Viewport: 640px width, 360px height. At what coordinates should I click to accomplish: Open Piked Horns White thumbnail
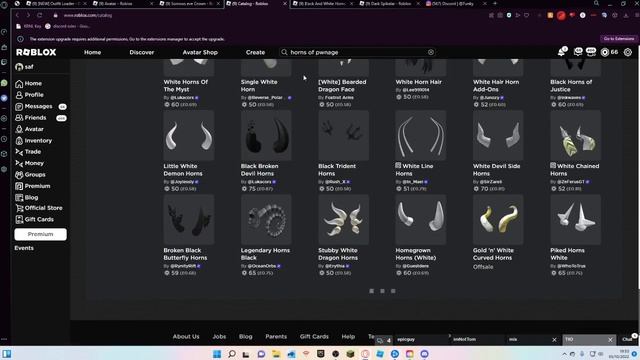pos(576,220)
